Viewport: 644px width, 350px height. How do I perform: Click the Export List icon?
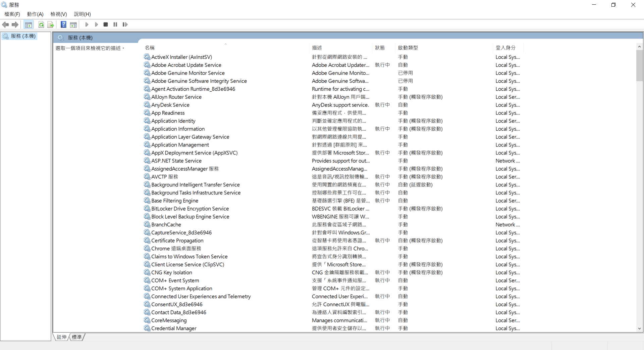coord(51,25)
